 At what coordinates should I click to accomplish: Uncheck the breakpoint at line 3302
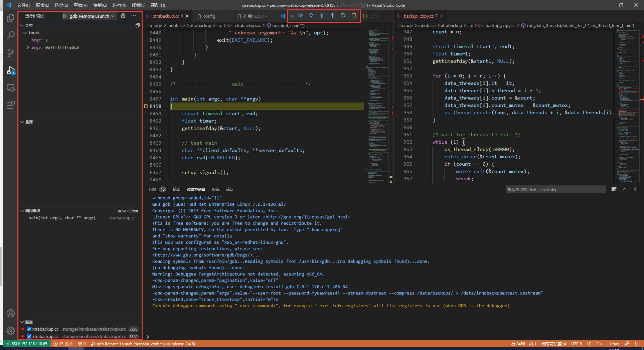click(x=29, y=337)
